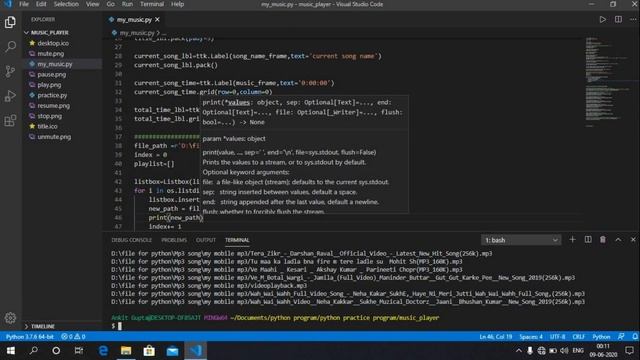Open Windows Action Center notifications
This screenshot has width=640, height=360.
pyautogui.click(x=629, y=351)
